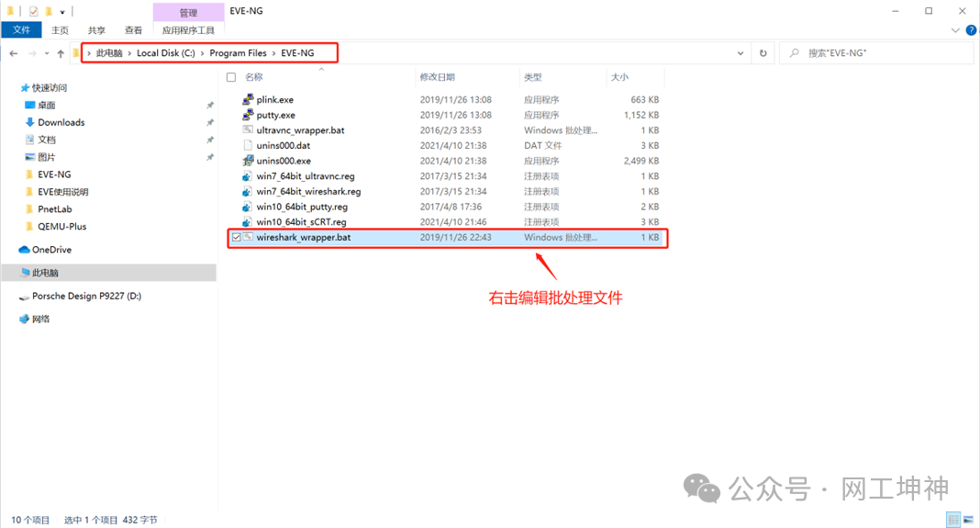Click the putty.exe file icon

click(x=248, y=115)
